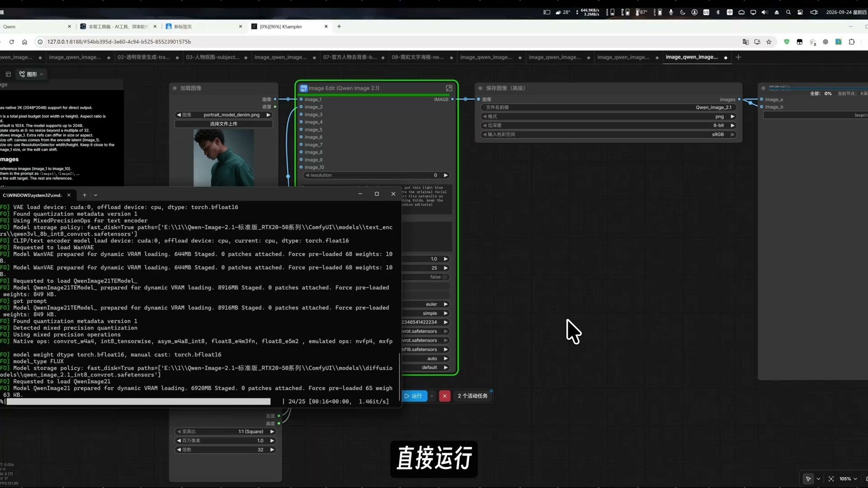Edit the 文件名前缀 Qwen_image_2.1 field
This screenshot has height=488, width=868.
[609, 107]
